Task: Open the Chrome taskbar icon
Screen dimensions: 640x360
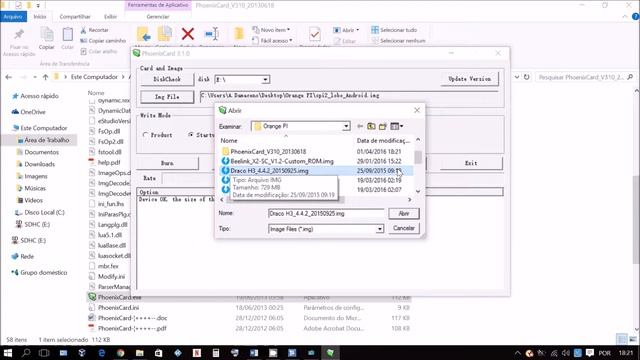Action: click(x=120, y=353)
